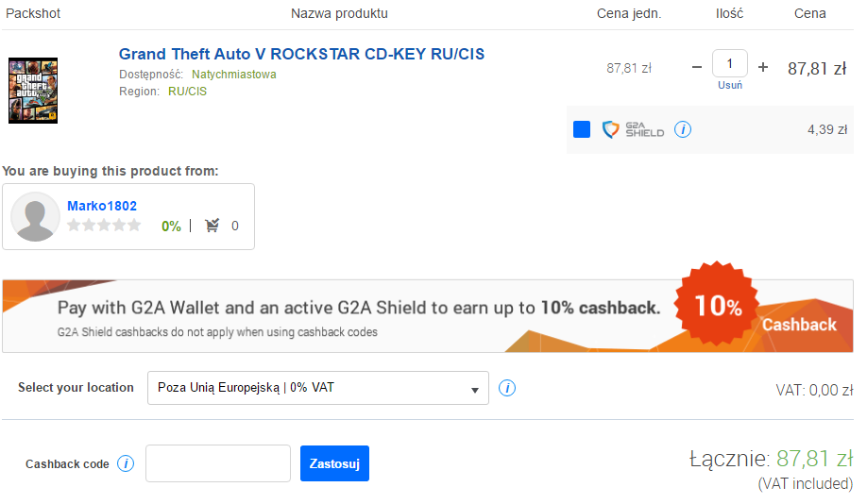This screenshot has height=504, width=867.
Task: Decrease quantity with the minus button
Action: (697, 67)
